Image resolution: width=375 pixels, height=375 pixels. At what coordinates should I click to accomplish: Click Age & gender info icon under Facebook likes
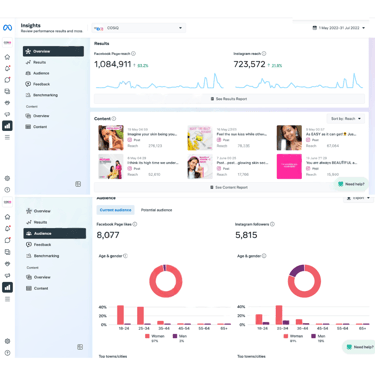[x=125, y=256]
